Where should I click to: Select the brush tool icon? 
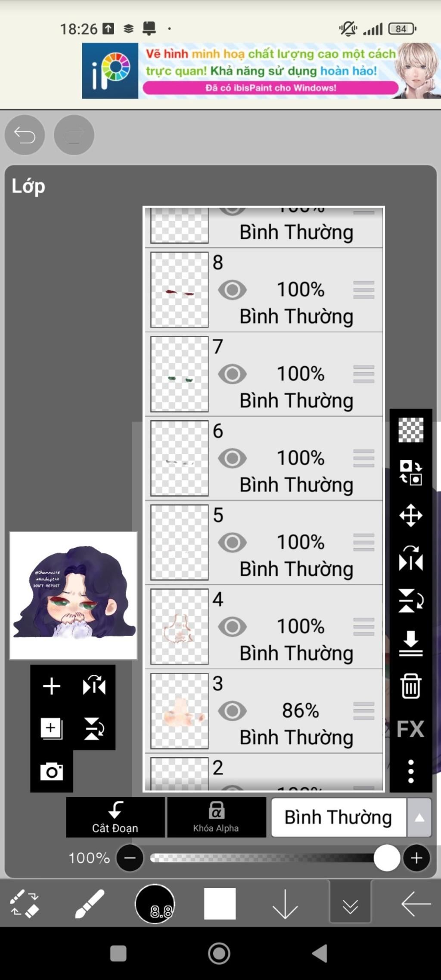click(90, 904)
